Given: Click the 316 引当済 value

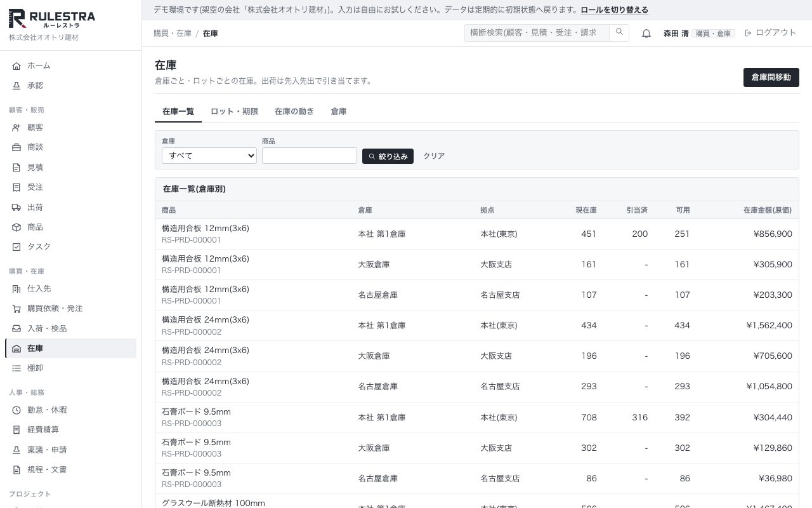Looking at the screenshot, I should coord(640,417).
